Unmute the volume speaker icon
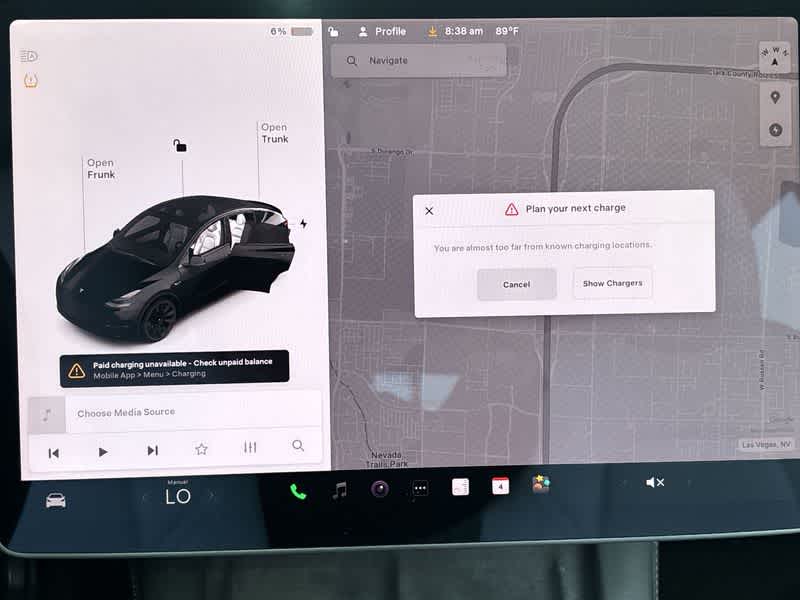The height and width of the screenshot is (600, 800). point(655,482)
